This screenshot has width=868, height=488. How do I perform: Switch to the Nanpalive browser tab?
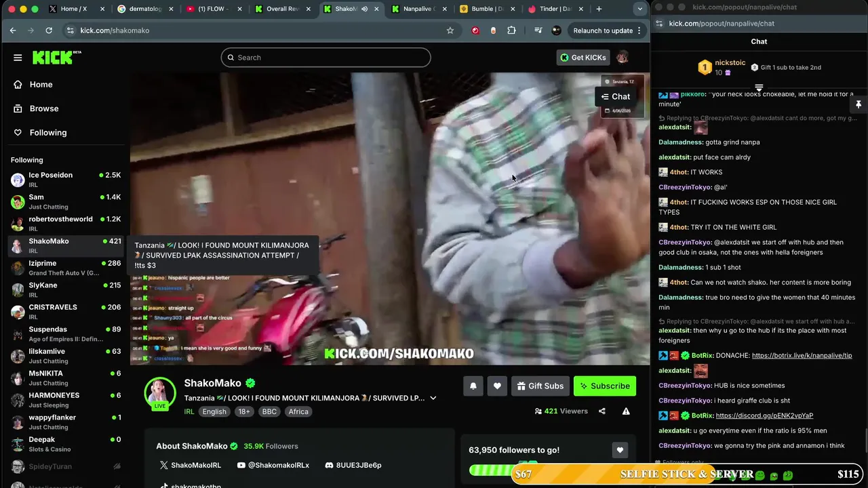click(x=418, y=9)
